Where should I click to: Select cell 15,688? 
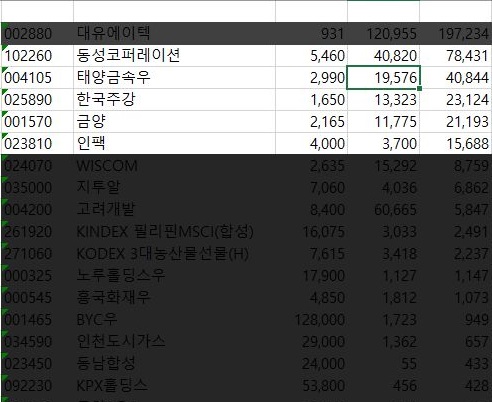coord(456,144)
